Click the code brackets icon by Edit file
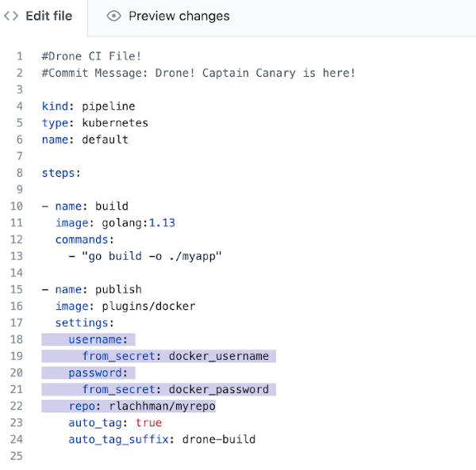The width and height of the screenshot is (476, 470). coord(11,16)
